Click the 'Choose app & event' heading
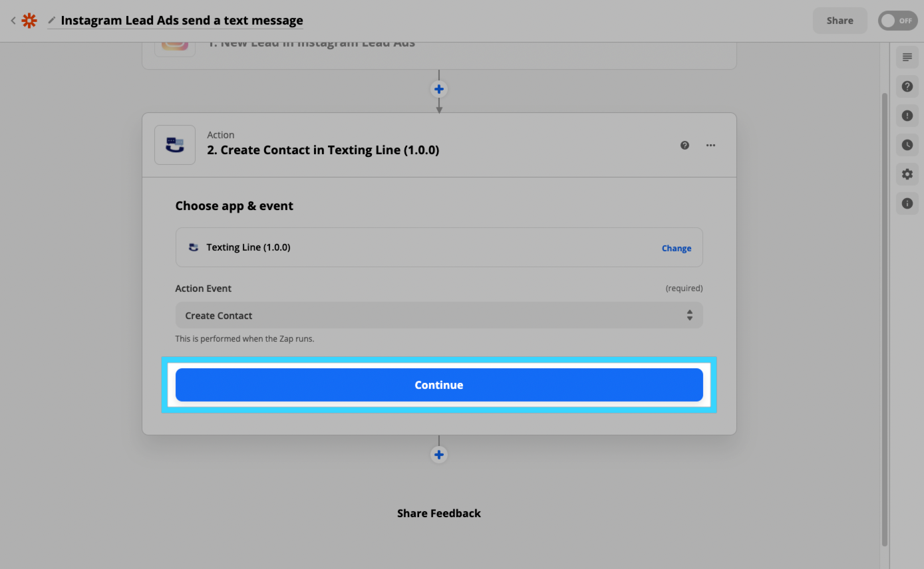924x569 pixels. [234, 206]
